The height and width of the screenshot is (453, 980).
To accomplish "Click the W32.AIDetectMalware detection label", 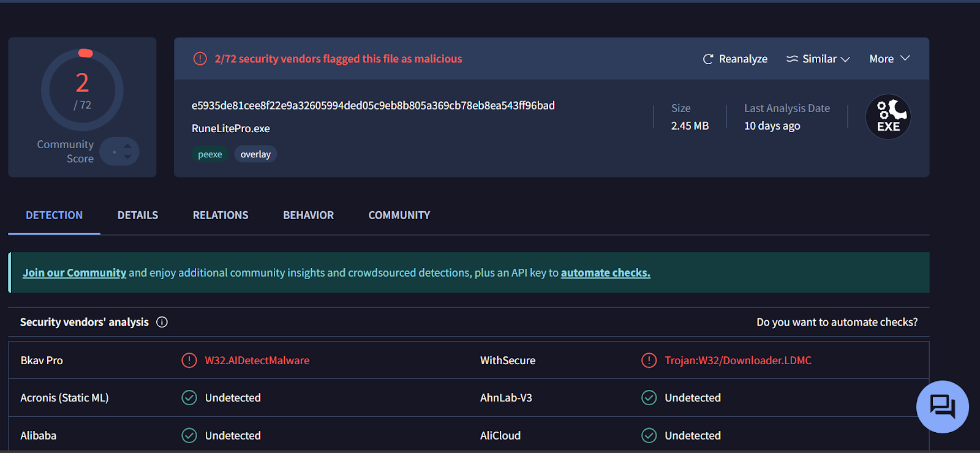I will pos(257,361).
